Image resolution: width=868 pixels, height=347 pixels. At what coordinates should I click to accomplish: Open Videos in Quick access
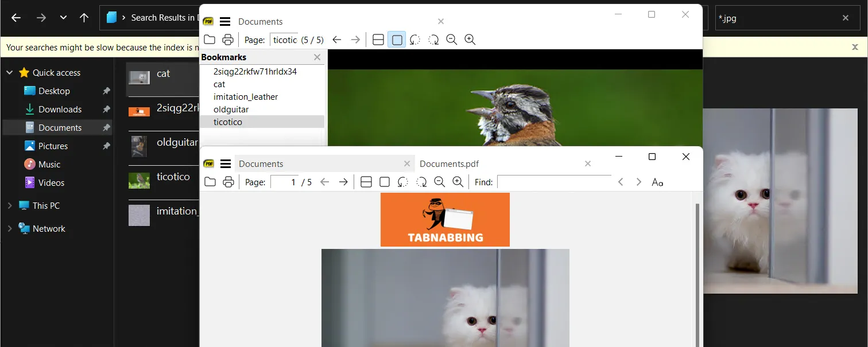click(x=51, y=183)
